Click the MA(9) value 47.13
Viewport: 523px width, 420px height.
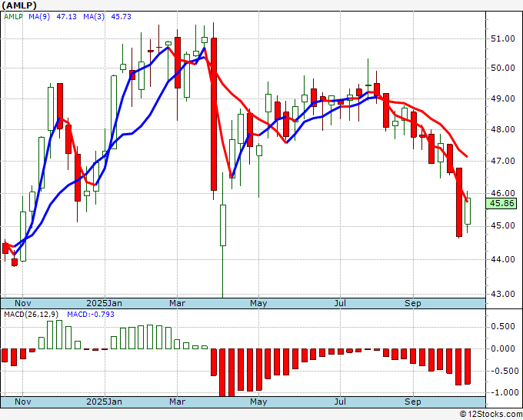click(x=67, y=17)
